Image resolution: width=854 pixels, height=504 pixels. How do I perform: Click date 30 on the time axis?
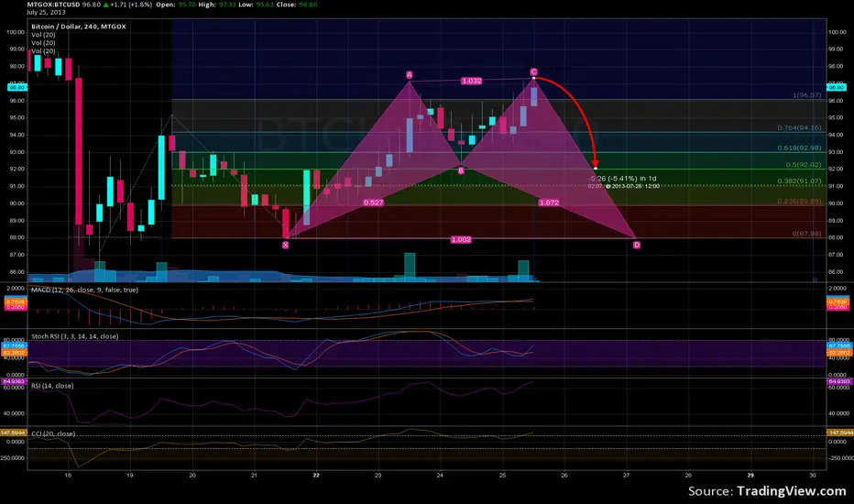click(x=813, y=475)
